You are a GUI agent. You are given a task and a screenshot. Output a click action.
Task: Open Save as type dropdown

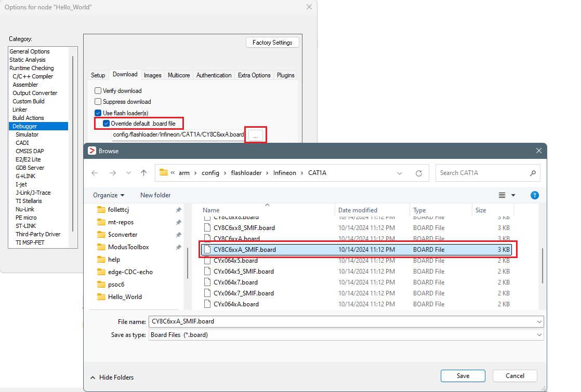(539, 335)
